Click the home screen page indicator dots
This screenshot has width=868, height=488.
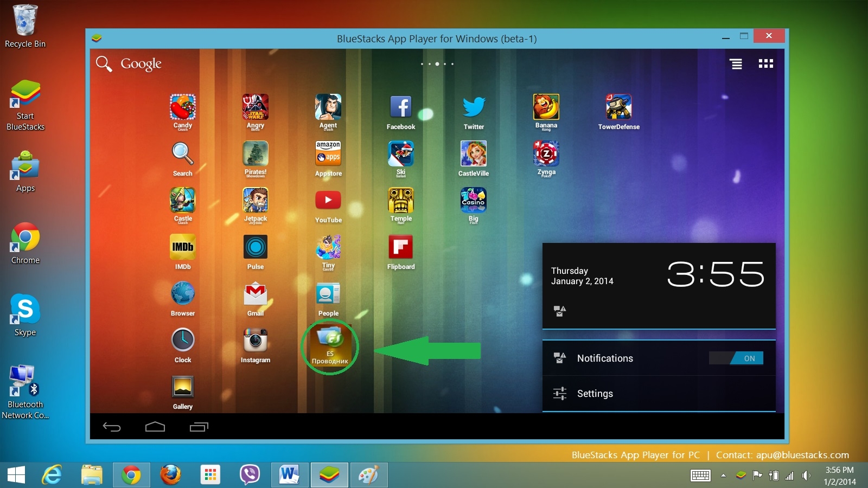click(437, 64)
